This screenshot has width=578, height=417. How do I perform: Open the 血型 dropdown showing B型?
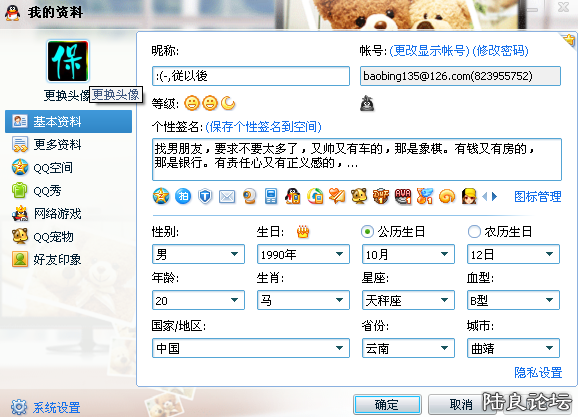[x=513, y=300]
